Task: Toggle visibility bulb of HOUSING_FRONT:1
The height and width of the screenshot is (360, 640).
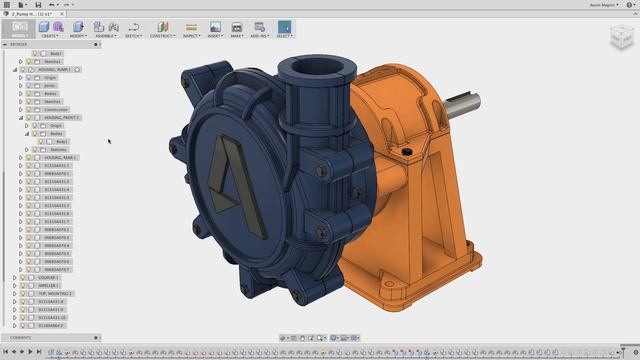Action: click(x=29, y=118)
